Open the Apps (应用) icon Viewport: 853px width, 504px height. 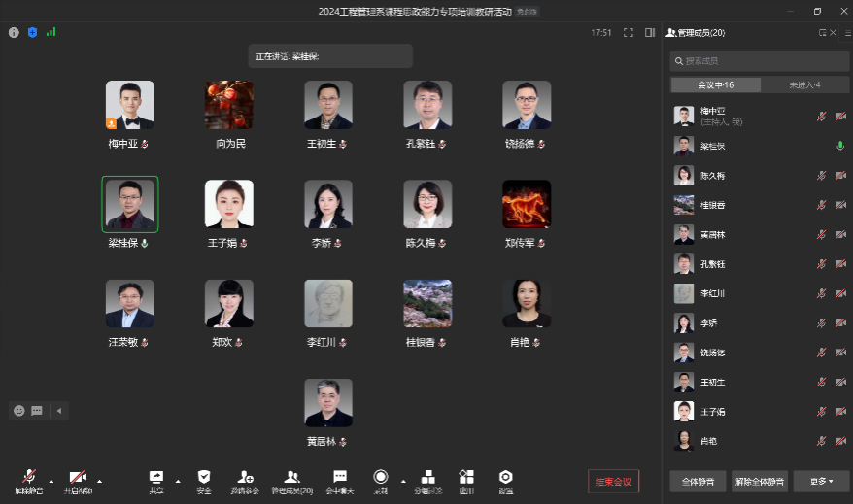[x=466, y=477]
